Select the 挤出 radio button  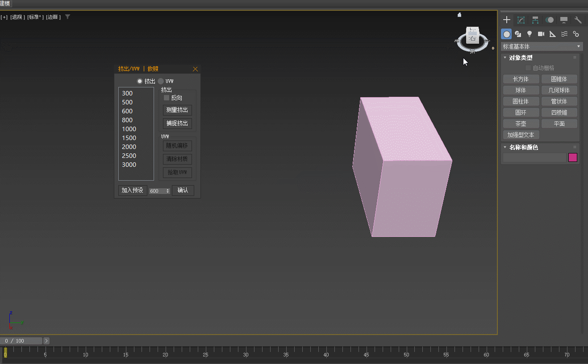pos(140,81)
